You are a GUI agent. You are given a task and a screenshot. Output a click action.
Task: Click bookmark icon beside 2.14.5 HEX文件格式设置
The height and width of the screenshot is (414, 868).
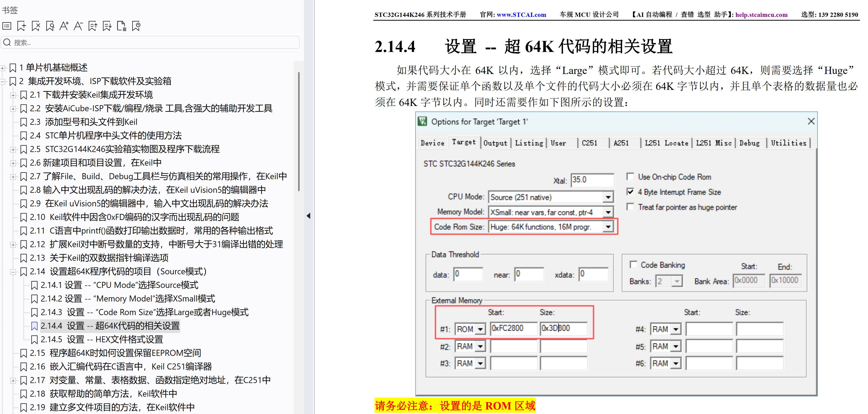tap(34, 340)
